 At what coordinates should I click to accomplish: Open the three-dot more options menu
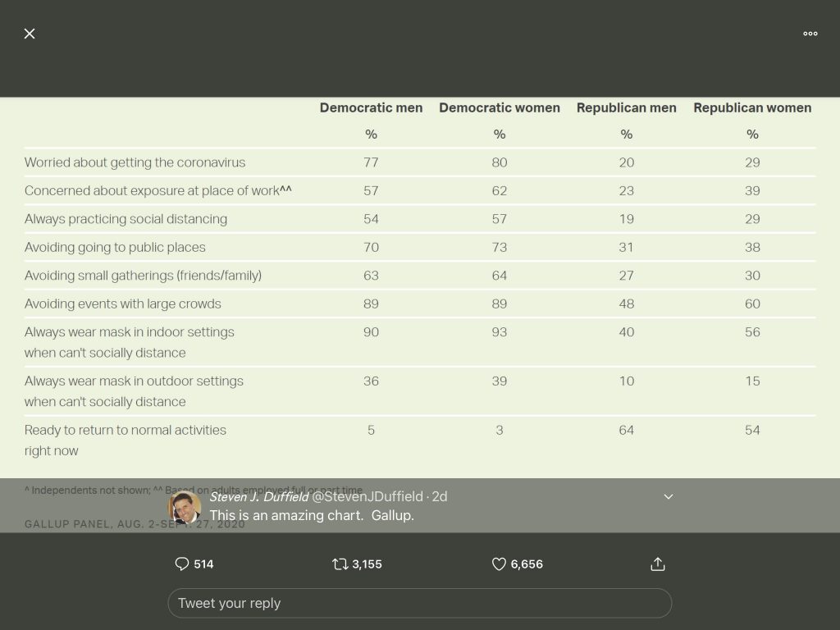[810, 34]
